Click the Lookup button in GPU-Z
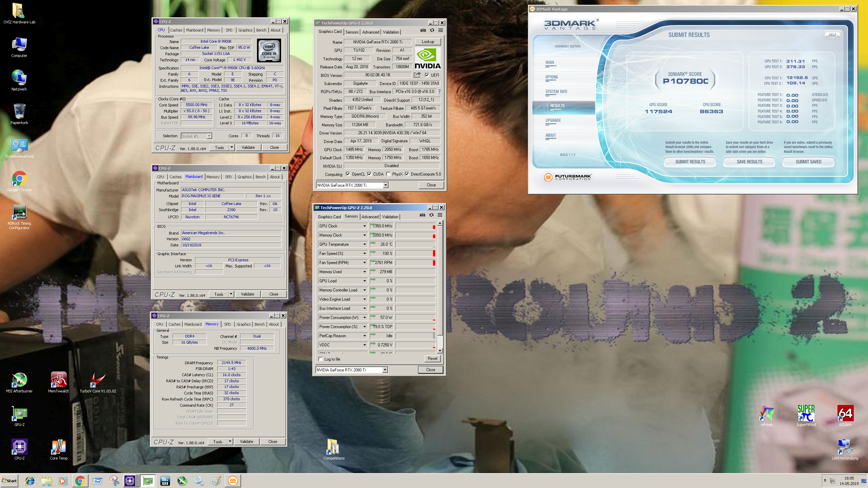868x488 pixels. [428, 42]
